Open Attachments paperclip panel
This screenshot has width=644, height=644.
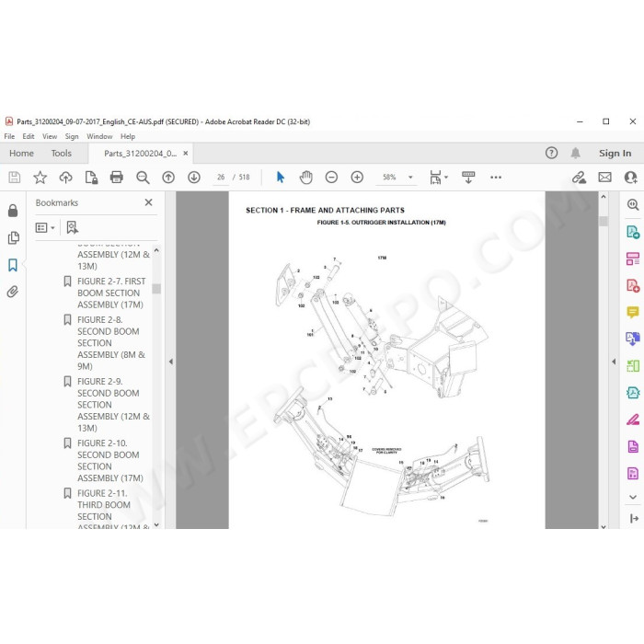coord(13,292)
